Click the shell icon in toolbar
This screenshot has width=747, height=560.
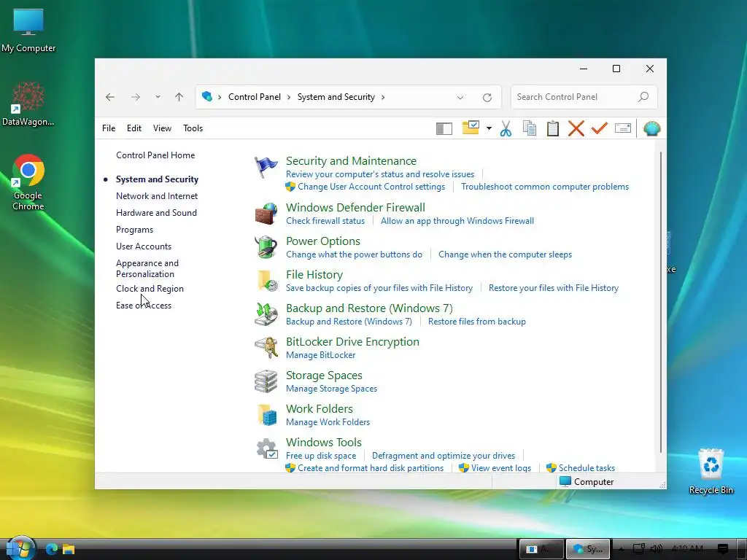point(651,128)
